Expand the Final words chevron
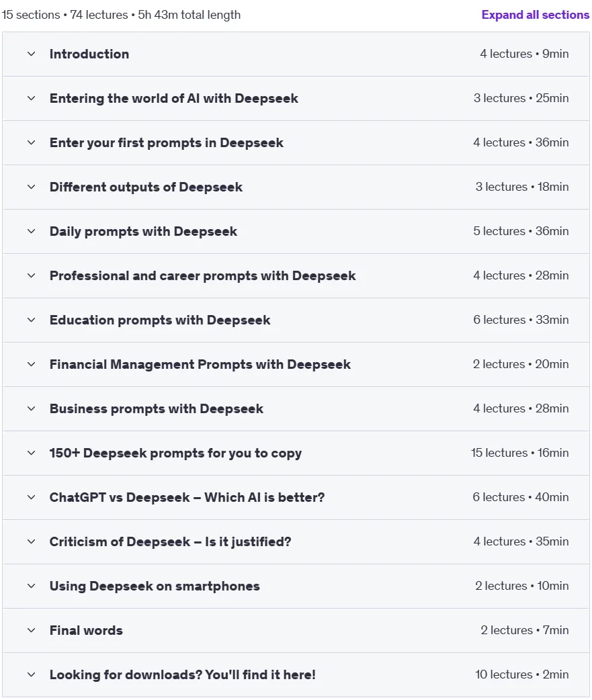Image resolution: width=592 pixels, height=700 pixels. coord(32,630)
